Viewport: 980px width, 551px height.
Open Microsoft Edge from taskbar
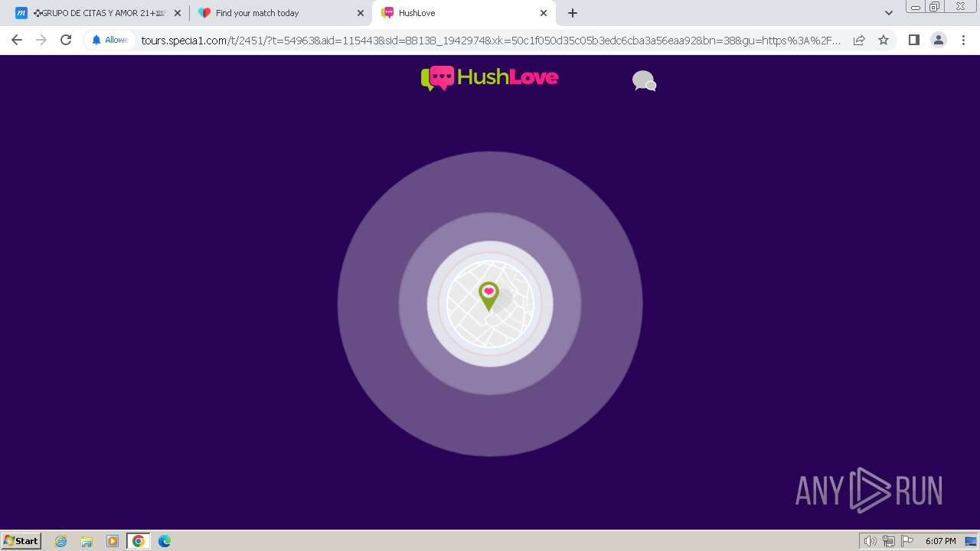pyautogui.click(x=165, y=541)
